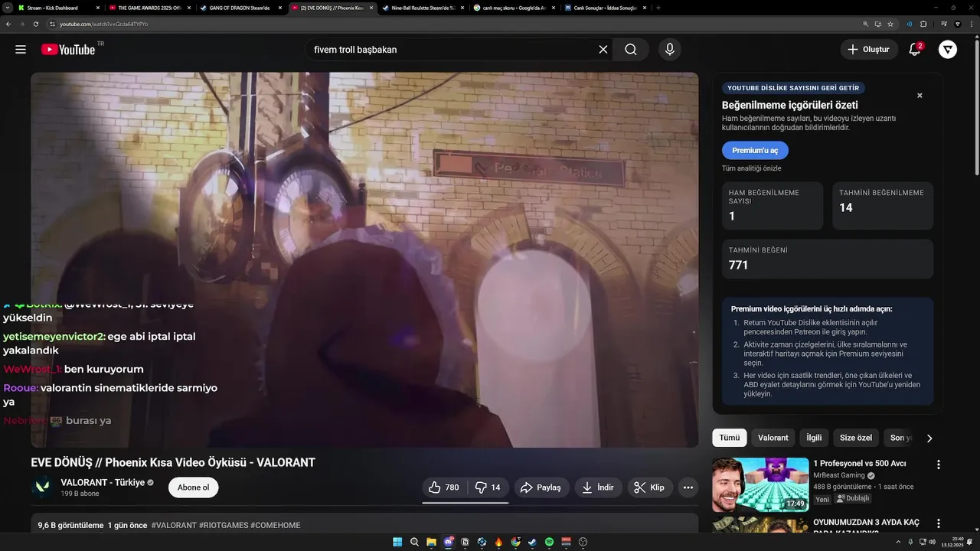The height and width of the screenshot is (551, 980).
Task: Close the dislike insights panel
Action: pyautogui.click(x=920, y=96)
